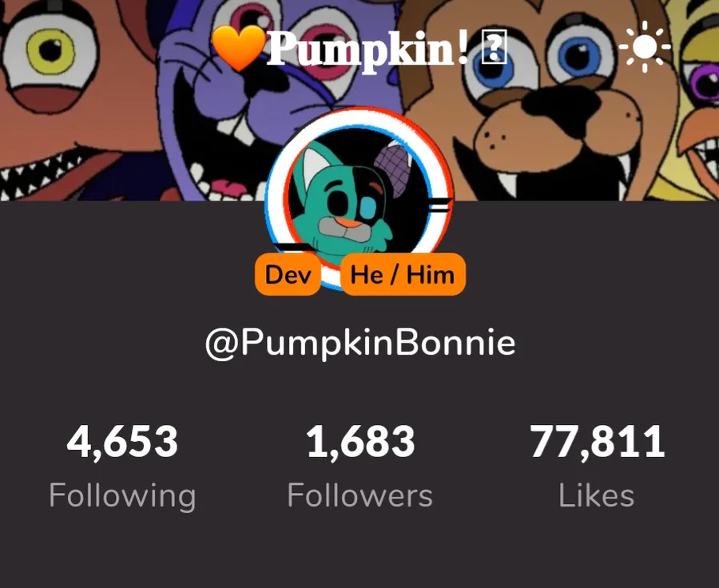The image size is (719, 588).
Task: Open the 1,683 followers count
Action: pos(360,441)
